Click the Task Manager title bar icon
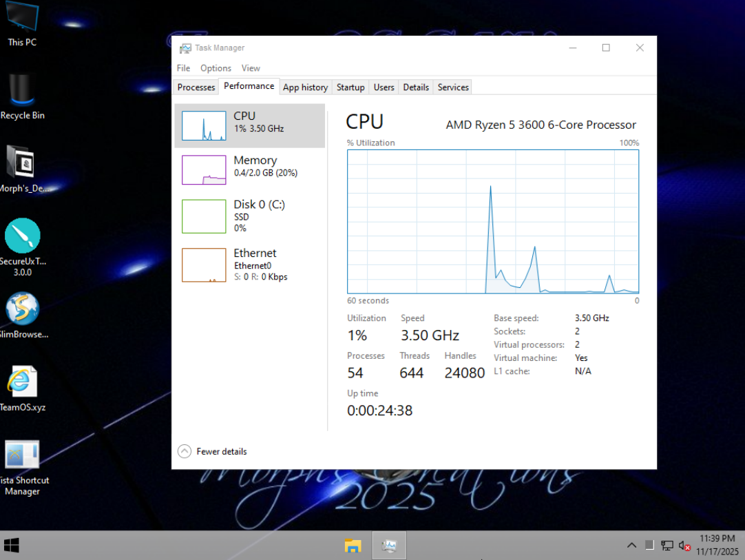This screenshot has width=745, height=560. tap(185, 48)
